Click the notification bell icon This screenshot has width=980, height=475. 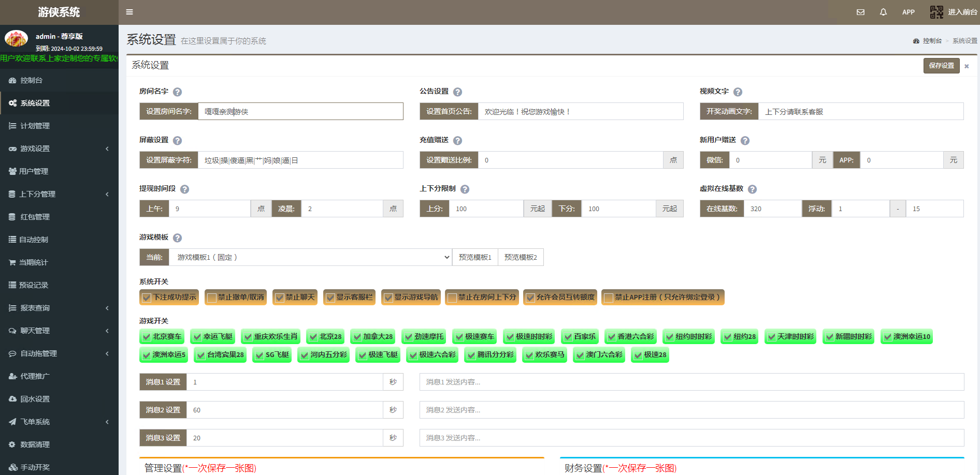point(883,12)
